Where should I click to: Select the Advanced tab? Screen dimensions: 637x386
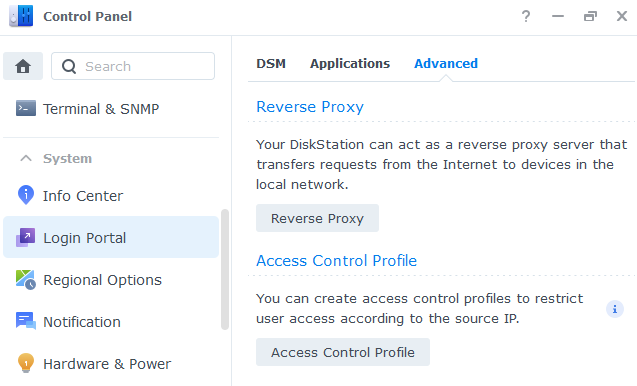pos(446,63)
